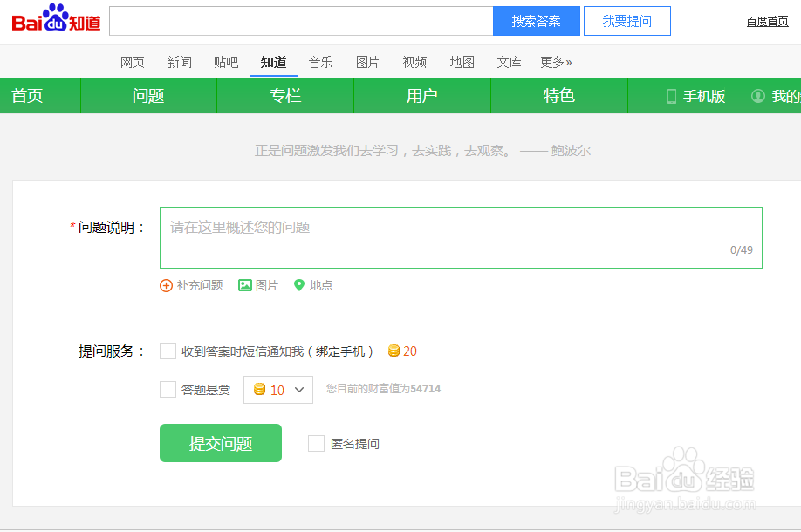The width and height of the screenshot is (801, 532).
Task: Open 百度首页 homepage link
Action: coord(766,20)
